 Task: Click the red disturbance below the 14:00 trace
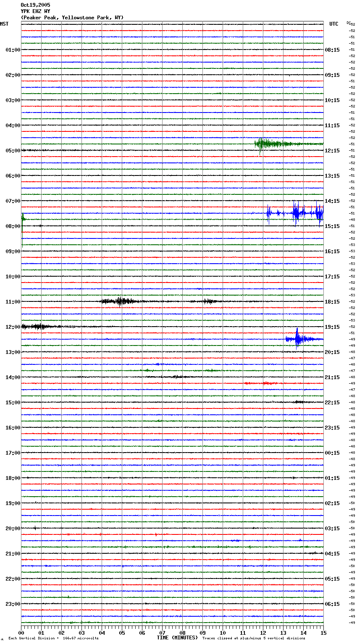[261, 383]
